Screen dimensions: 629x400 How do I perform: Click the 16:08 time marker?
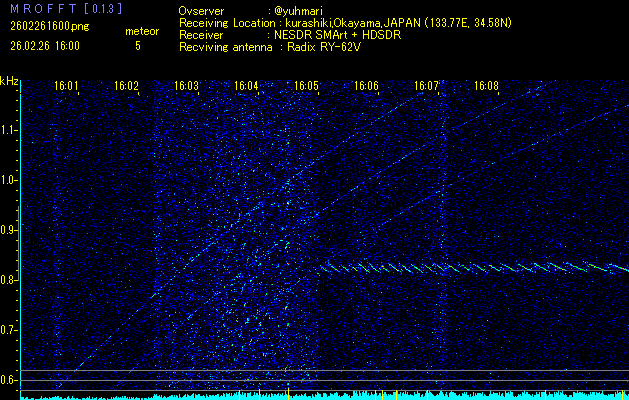click(487, 87)
